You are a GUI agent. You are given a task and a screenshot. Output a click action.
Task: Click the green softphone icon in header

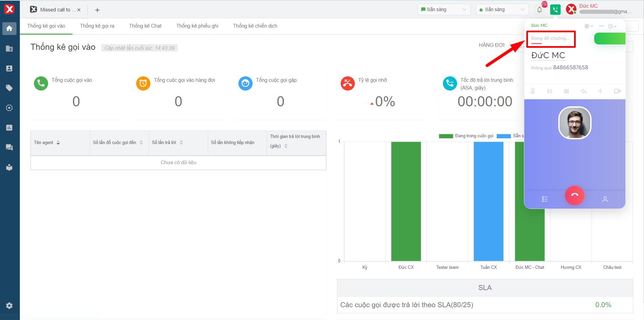tap(555, 10)
